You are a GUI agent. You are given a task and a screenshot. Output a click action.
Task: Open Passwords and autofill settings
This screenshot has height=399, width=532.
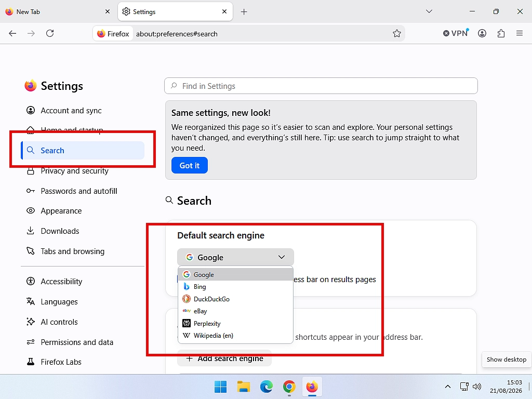click(83, 191)
